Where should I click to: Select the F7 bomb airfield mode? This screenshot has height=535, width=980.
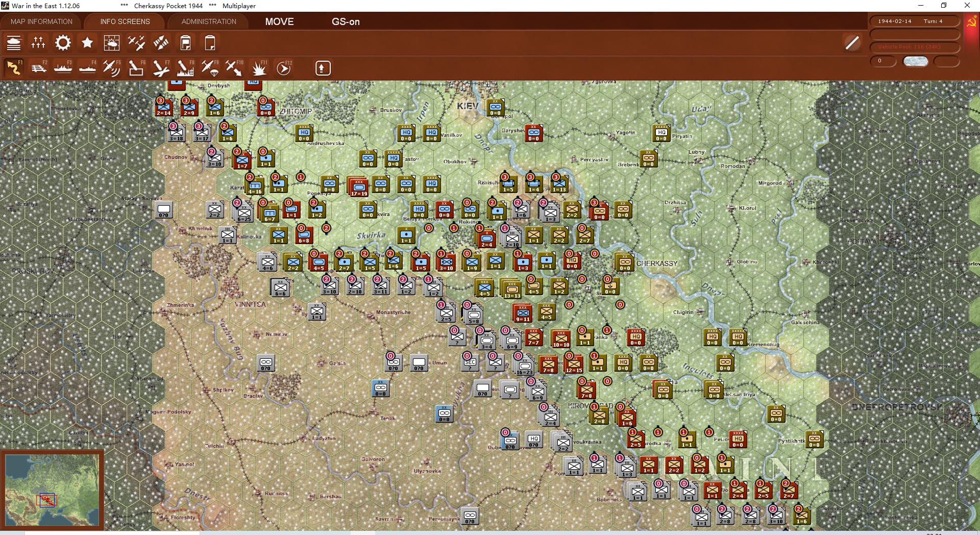coord(161,68)
